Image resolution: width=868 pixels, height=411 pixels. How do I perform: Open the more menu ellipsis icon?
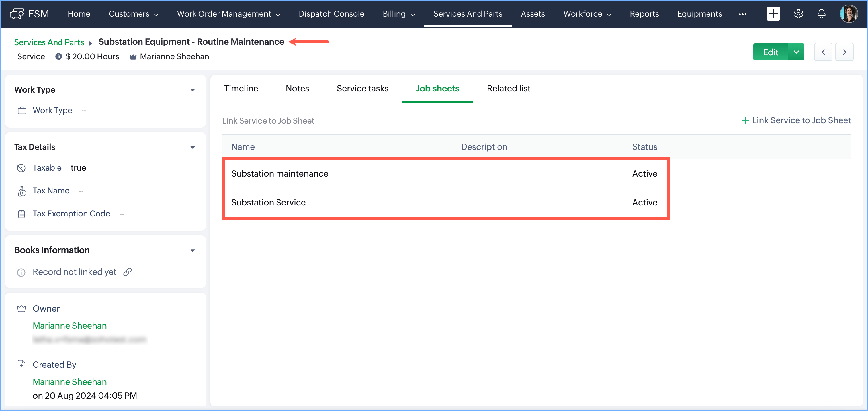click(x=742, y=14)
